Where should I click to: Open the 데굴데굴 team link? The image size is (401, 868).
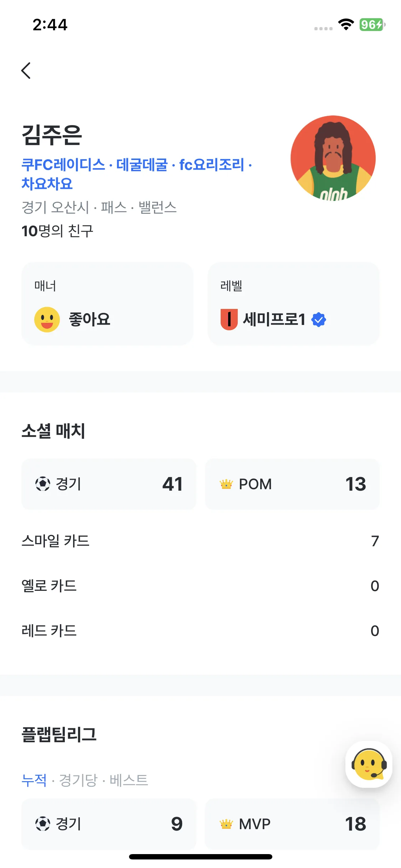142,165
